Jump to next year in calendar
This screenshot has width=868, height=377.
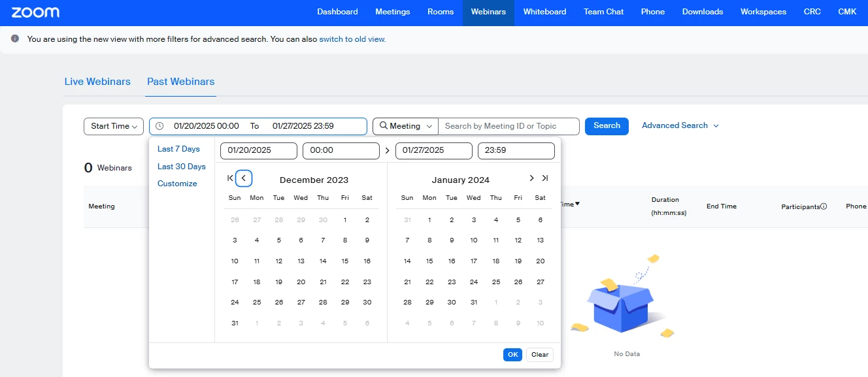coord(545,178)
